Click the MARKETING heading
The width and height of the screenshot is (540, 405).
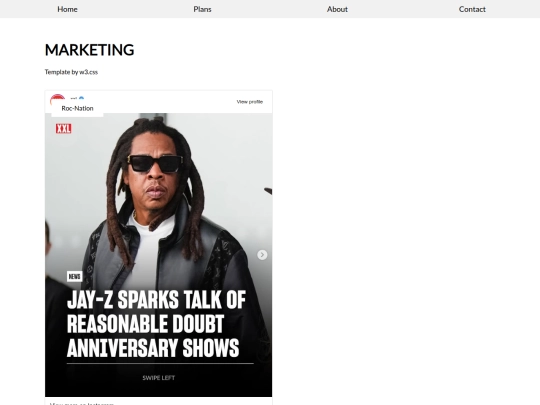coord(90,50)
